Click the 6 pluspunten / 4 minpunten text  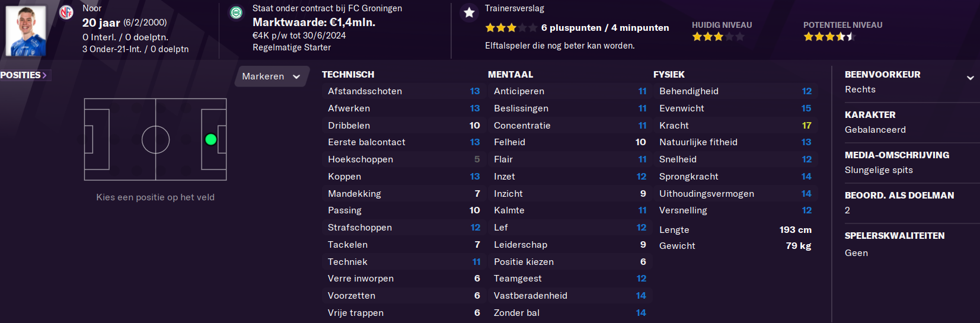click(x=605, y=28)
